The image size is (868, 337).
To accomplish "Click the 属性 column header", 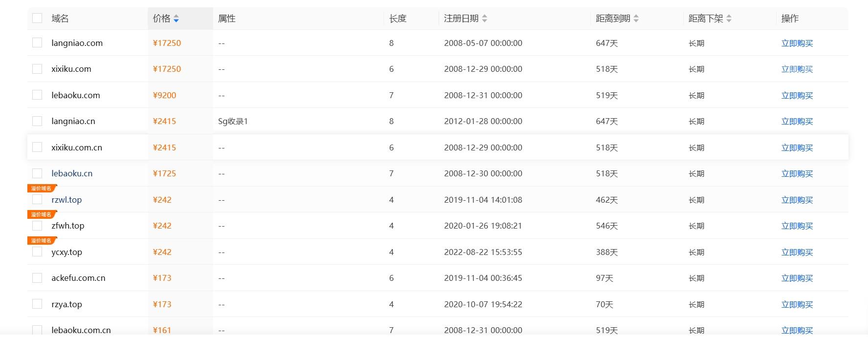I will 227,19.
